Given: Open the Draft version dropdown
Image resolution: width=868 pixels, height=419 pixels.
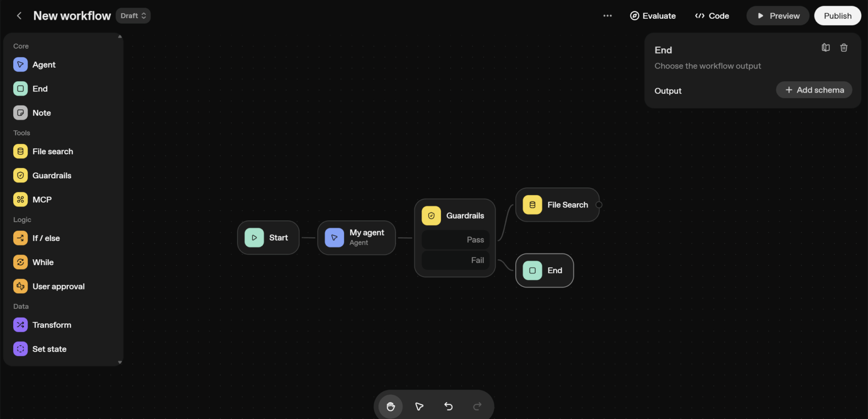Looking at the screenshot, I should (x=133, y=16).
